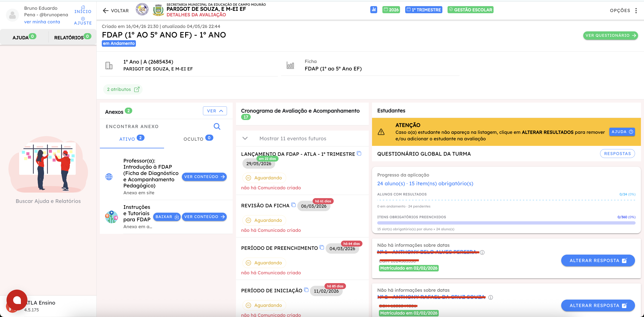The image size is (644, 317).
Task: Click the Itens Obrigatórios Preenchidos progress bar
Action: pyautogui.click(x=506, y=223)
